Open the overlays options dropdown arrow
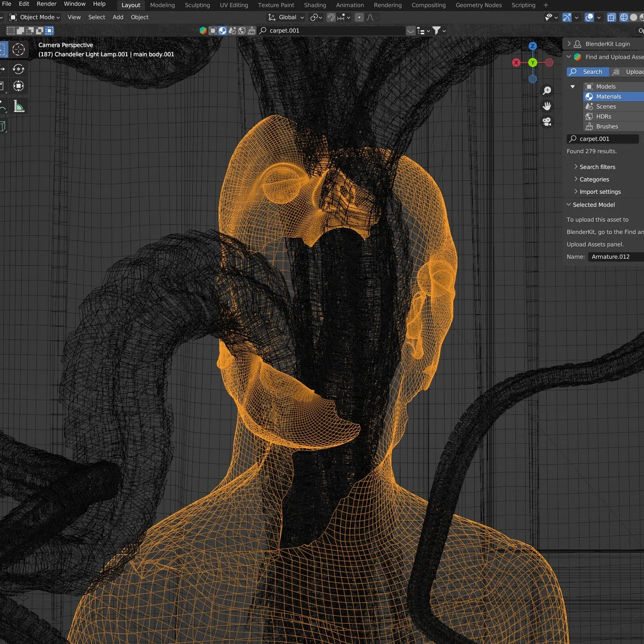Image resolution: width=644 pixels, height=644 pixels. click(x=599, y=17)
